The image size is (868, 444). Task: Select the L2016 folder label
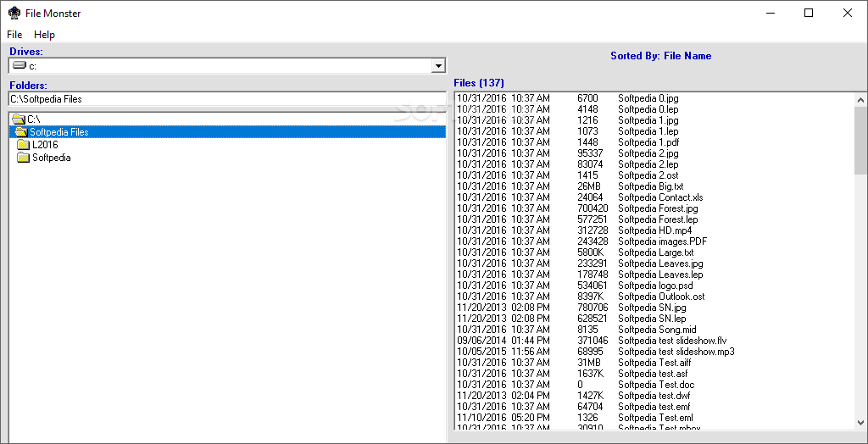(45, 145)
